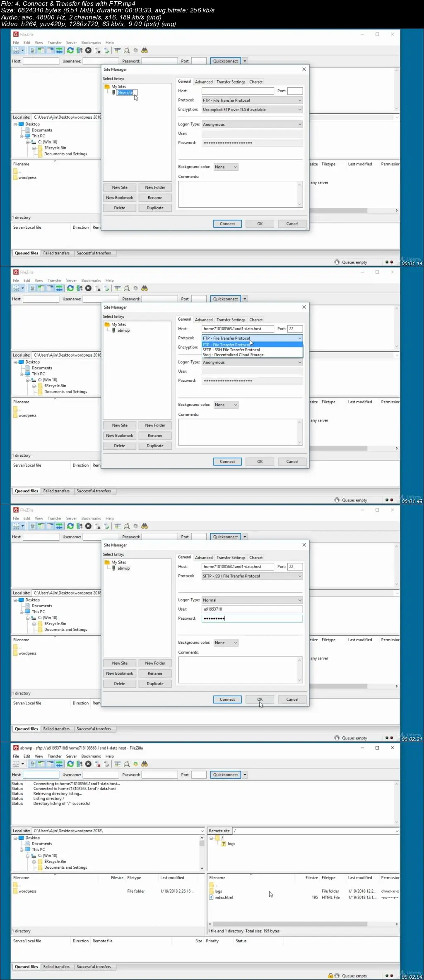
Task: Open Local site path dropdown in abnwp window
Action: coord(202,831)
